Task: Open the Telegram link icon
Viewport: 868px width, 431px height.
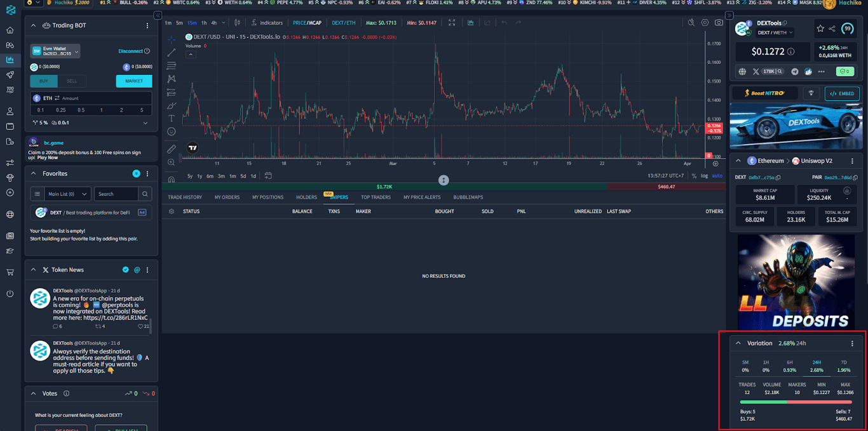Action: tap(795, 72)
